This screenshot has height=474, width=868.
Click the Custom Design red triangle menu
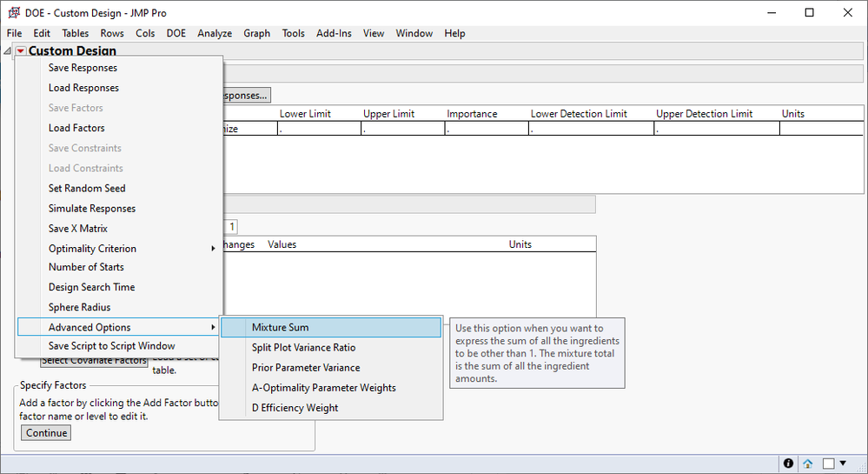tap(21, 51)
